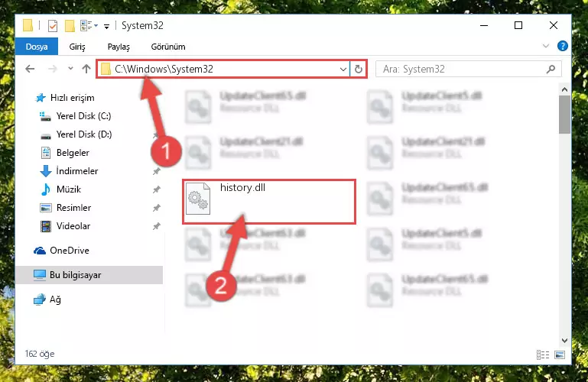Screen dimensions: 588x382
Task: Click the pin icon next to Müzik
Action: (x=157, y=190)
